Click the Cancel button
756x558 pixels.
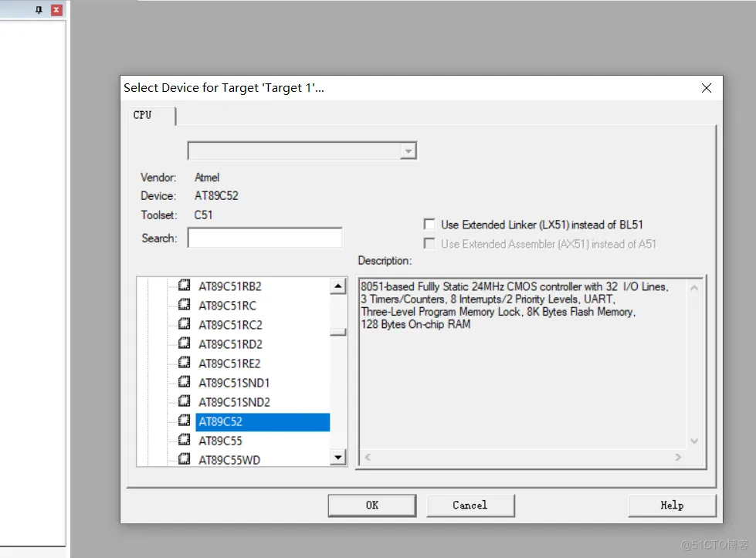point(470,506)
